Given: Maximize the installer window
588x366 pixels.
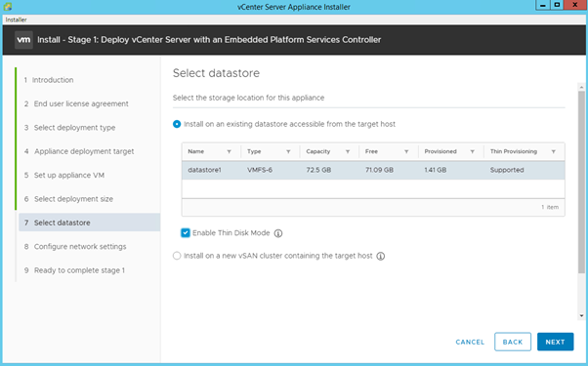Looking at the screenshot, I should 557,5.
